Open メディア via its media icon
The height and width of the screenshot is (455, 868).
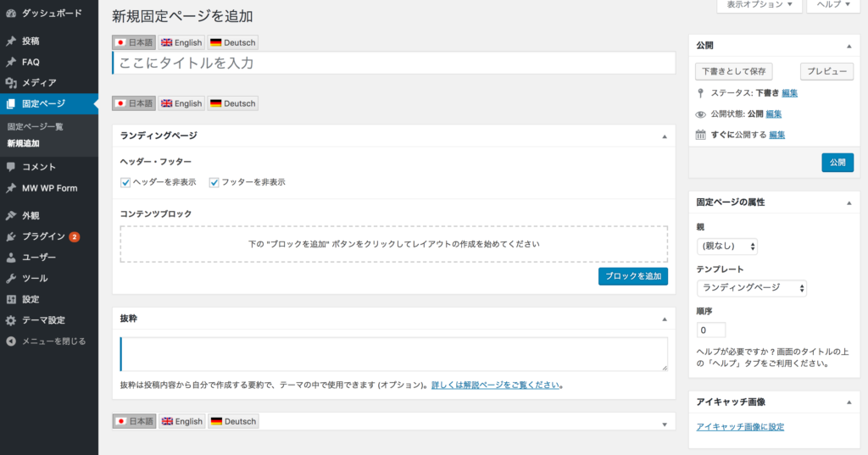point(11,83)
